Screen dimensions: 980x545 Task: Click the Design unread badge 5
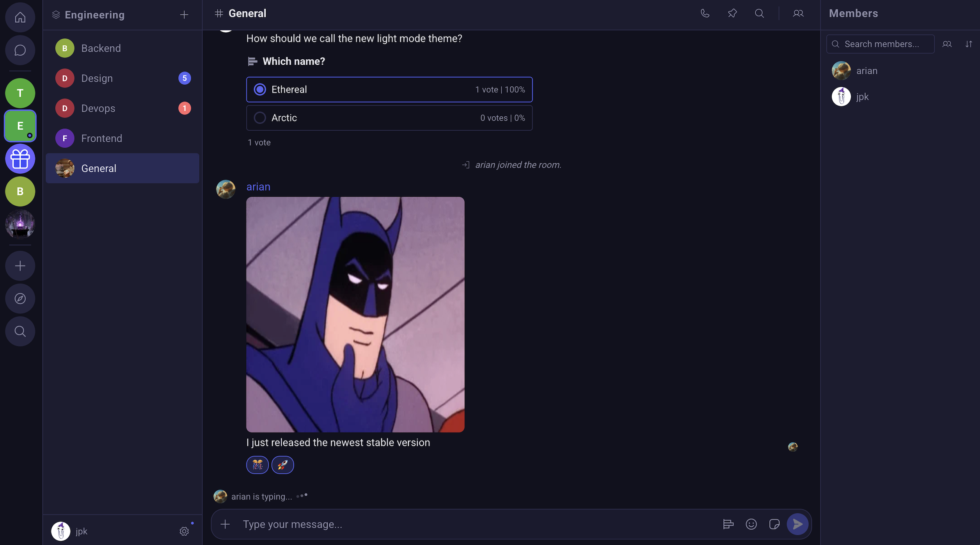pyautogui.click(x=185, y=78)
